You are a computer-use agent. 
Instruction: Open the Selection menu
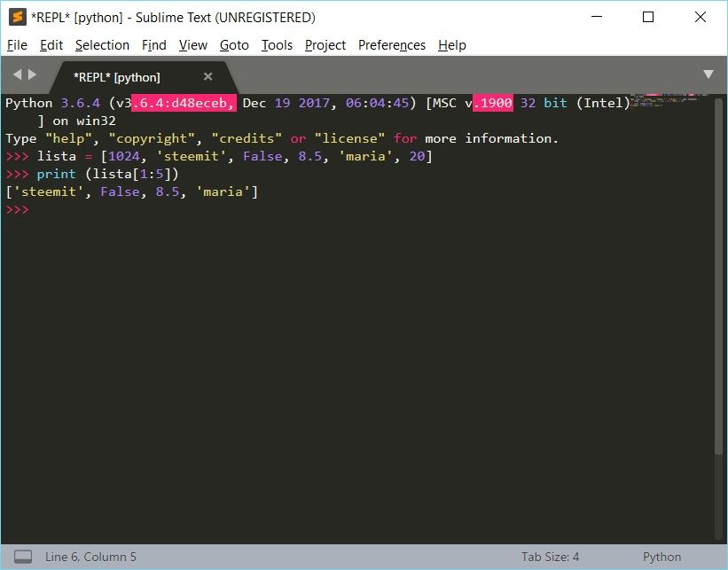click(x=102, y=45)
